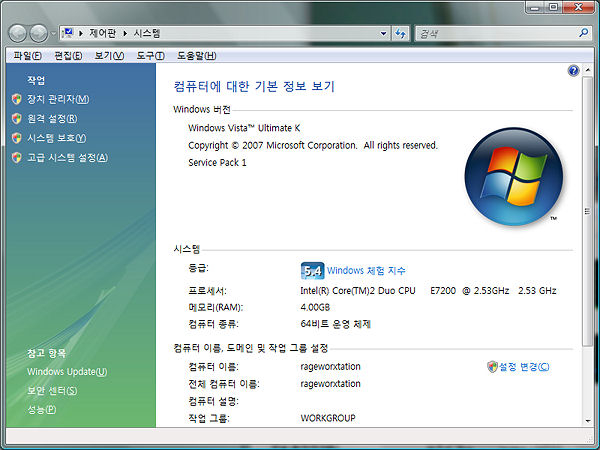
Task: Click the 'Service Pack 1' text
Action: [x=217, y=163]
